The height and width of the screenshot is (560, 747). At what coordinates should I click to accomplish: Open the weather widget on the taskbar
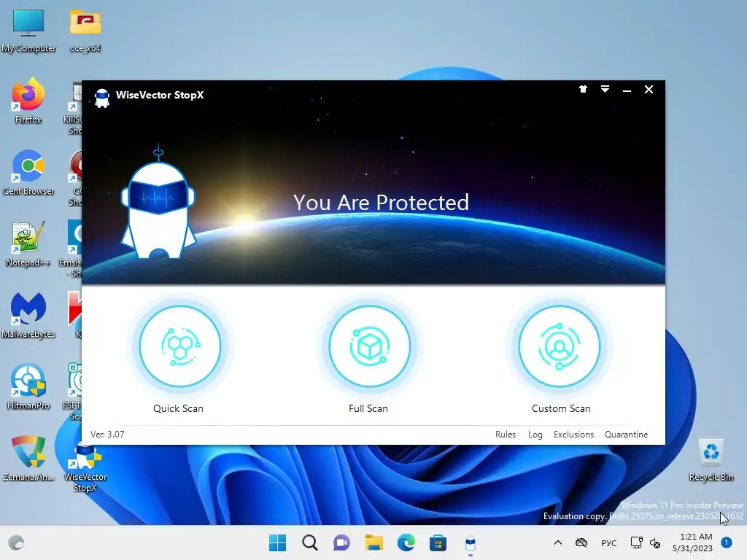coord(16,542)
